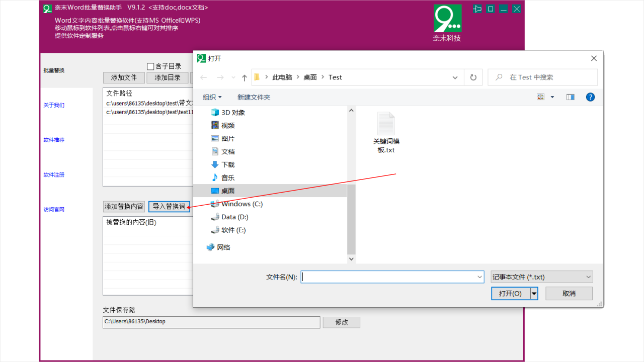Enable the 含子目录 checkbox

[x=149, y=65]
